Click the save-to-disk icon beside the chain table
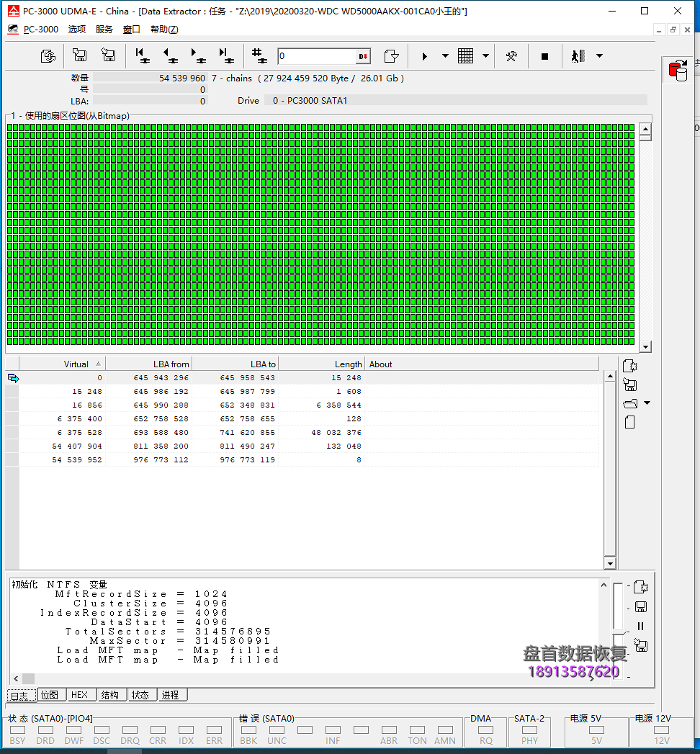The width and height of the screenshot is (700, 754). [630, 385]
